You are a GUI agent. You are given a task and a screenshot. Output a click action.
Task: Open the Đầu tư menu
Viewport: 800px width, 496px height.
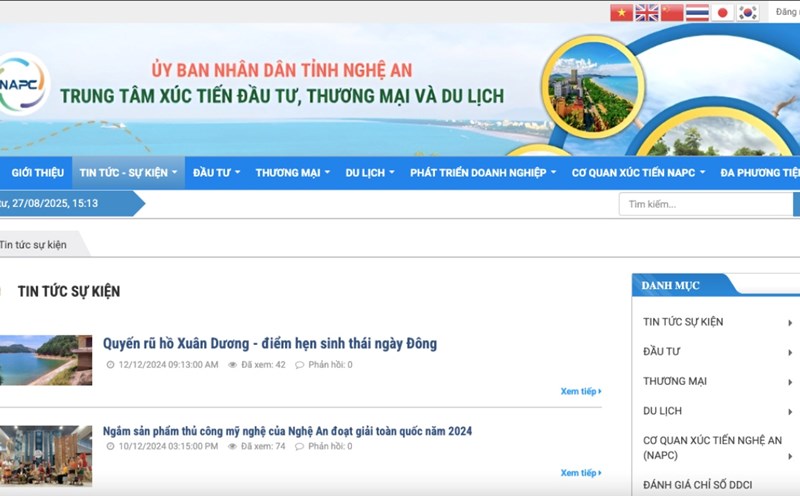click(216, 173)
